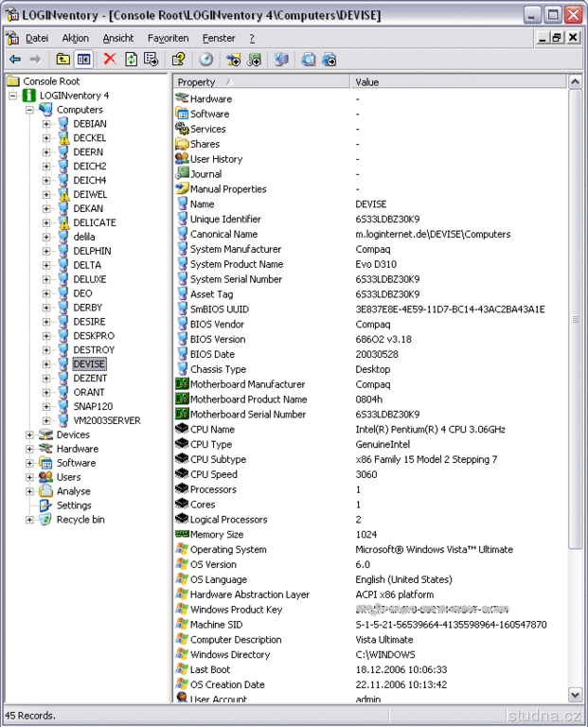Click the Journal icon in property list
The height and width of the screenshot is (727, 588).
coord(182,173)
